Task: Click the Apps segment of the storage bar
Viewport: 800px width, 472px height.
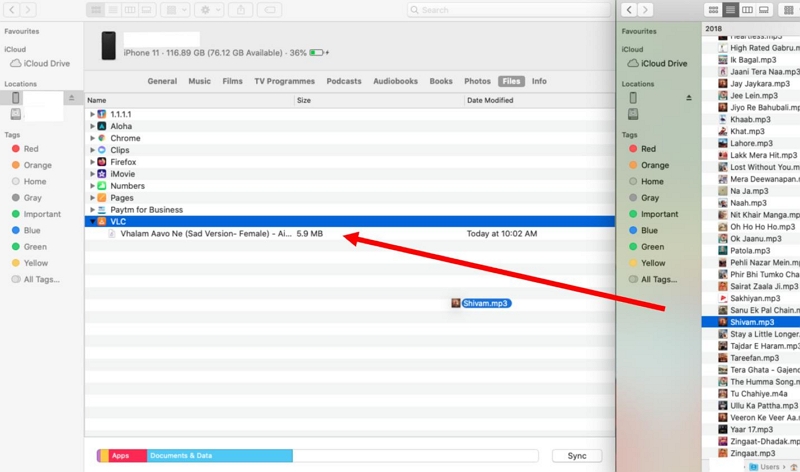Action: [128, 456]
